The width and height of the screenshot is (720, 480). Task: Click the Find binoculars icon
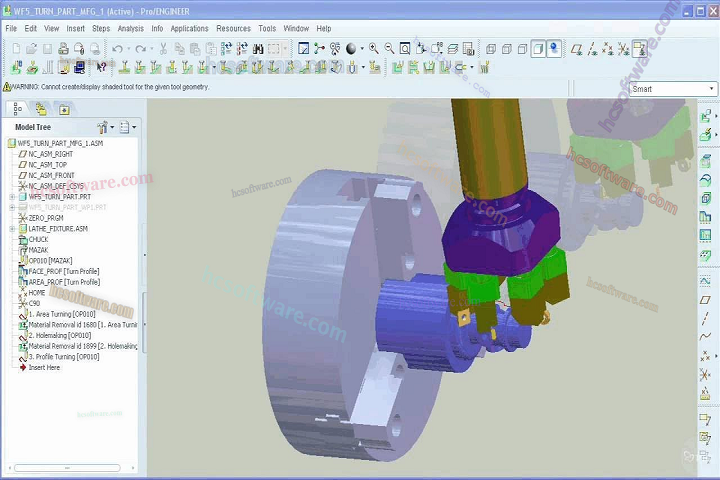pos(258,49)
